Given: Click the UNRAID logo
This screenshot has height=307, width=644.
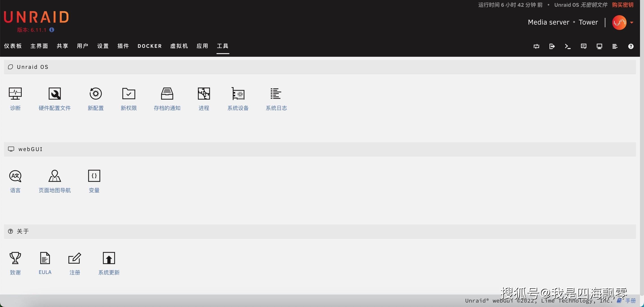Looking at the screenshot, I should click(x=36, y=17).
